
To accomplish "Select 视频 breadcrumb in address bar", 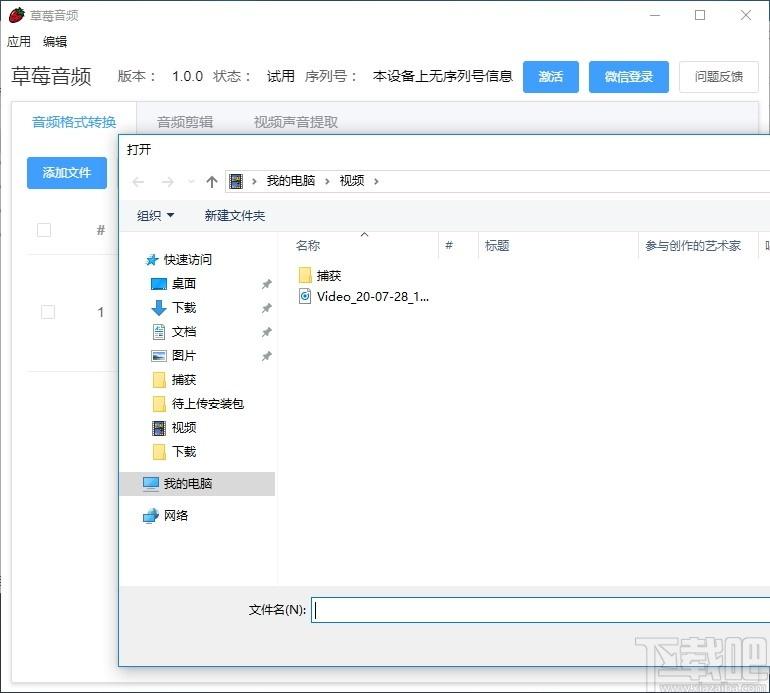I will click(352, 181).
